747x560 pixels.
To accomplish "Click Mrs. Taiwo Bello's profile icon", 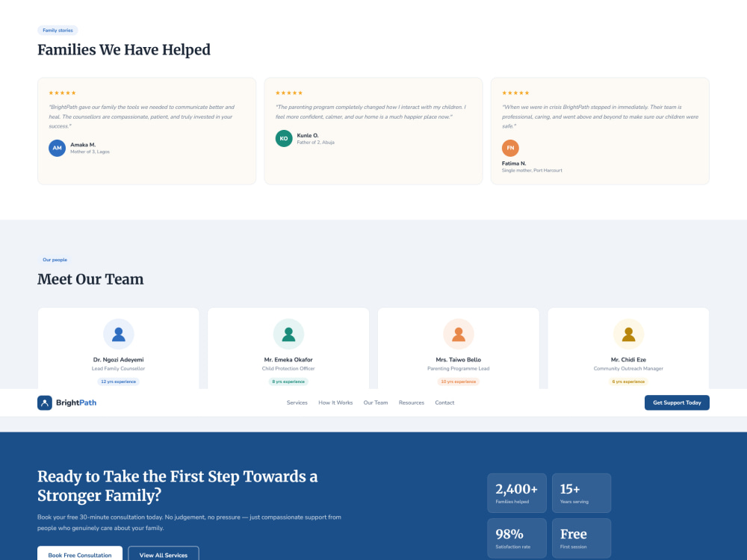I will point(459,335).
